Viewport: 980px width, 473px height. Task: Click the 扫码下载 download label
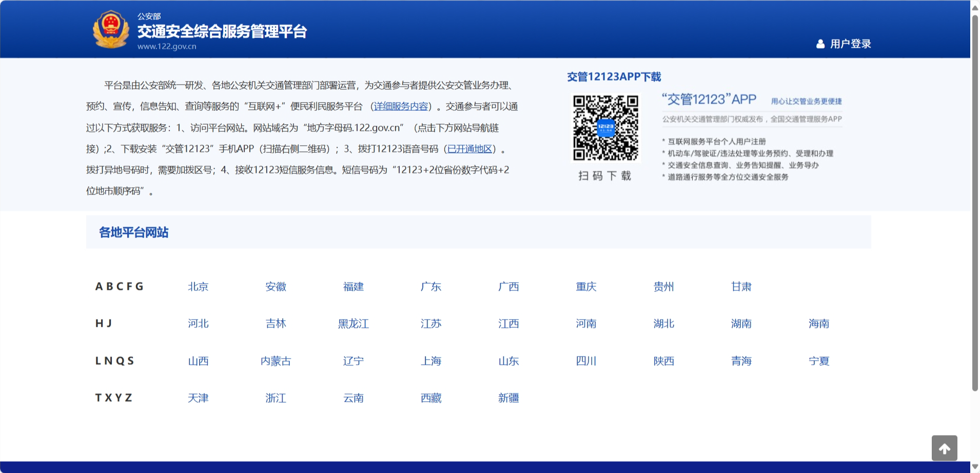pos(604,176)
